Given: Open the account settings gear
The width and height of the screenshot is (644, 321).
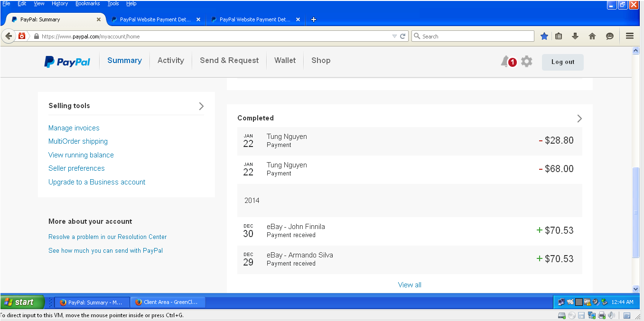Looking at the screenshot, I should coord(526,61).
